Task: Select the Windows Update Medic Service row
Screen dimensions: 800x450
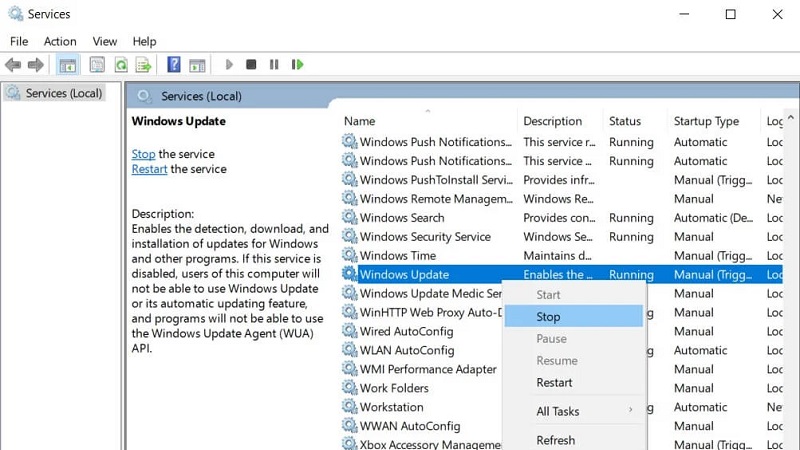Action: [x=422, y=293]
